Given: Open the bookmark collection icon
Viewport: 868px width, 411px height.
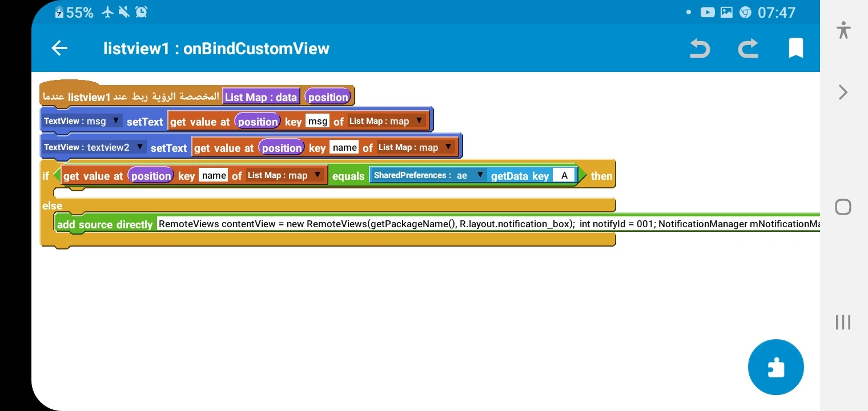Looking at the screenshot, I should point(796,49).
